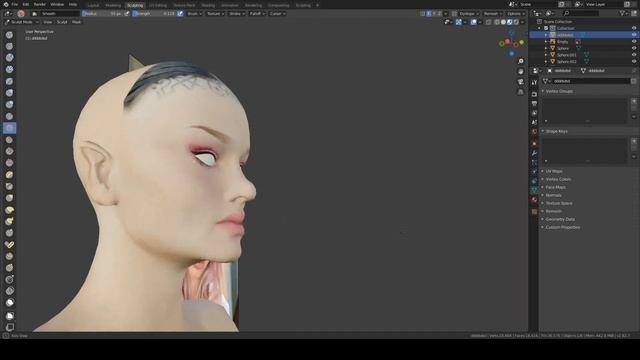Toggle strength pen pressure button
The image size is (640, 360).
(x=180, y=13)
